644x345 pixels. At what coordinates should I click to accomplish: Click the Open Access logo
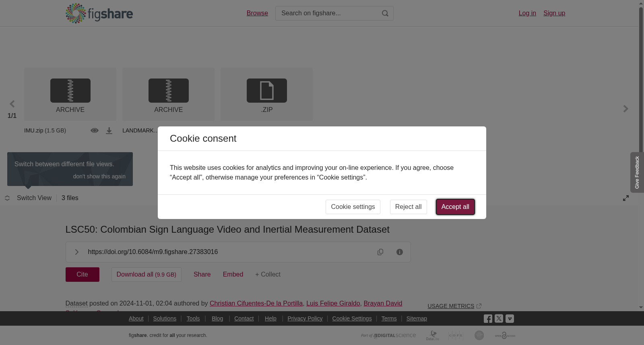505,335
